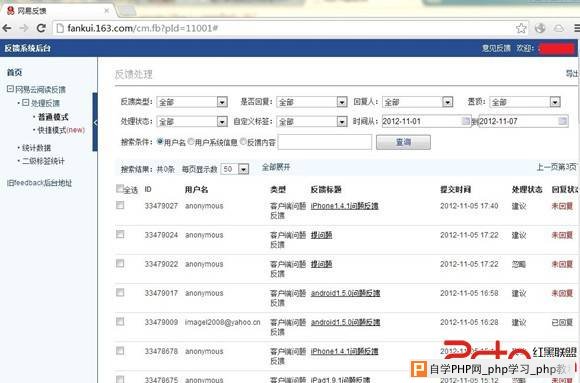The width and height of the screenshot is (580, 383).
Task: Go to 首页 in the sidebar
Action: pos(14,73)
